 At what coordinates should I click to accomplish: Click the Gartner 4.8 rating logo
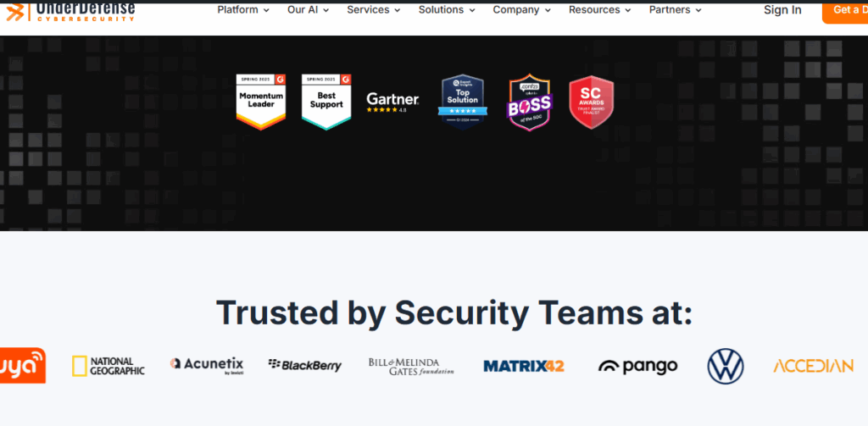[392, 102]
